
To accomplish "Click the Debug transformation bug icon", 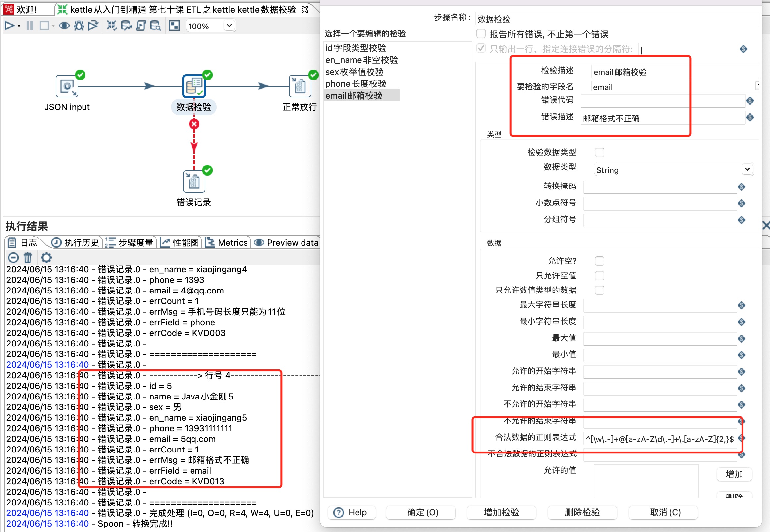I will [79, 26].
